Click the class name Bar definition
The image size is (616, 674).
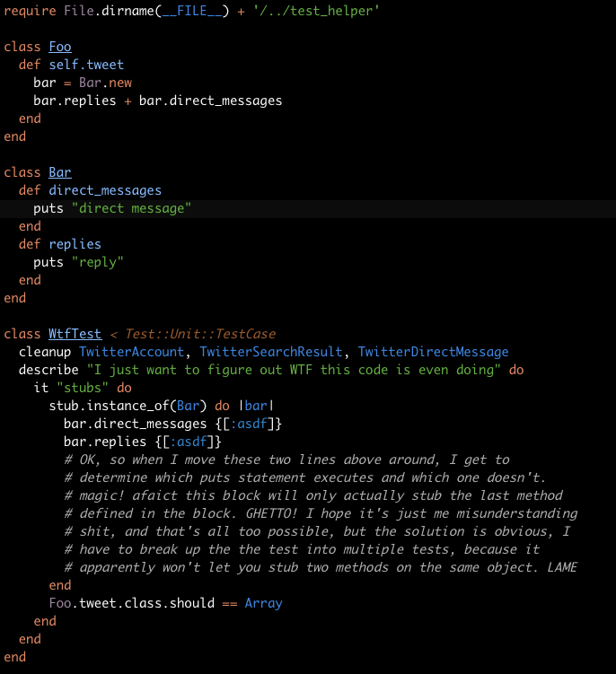pyautogui.click(x=60, y=172)
